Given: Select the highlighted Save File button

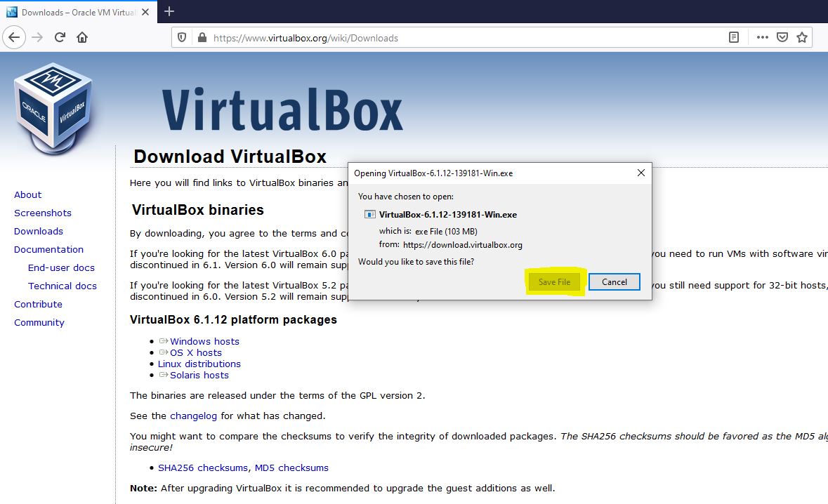Looking at the screenshot, I should tap(553, 281).
